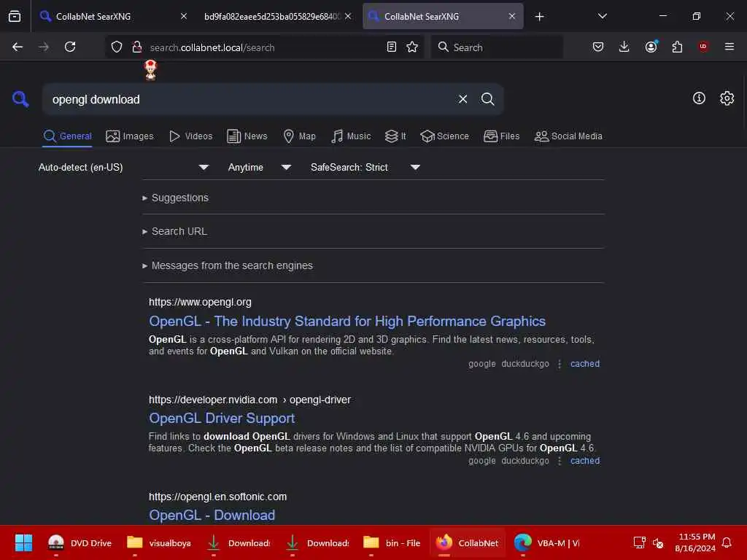Bookmark this page with the star icon
Viewport: 747px width, 560px height.
[x=412, y=47]
